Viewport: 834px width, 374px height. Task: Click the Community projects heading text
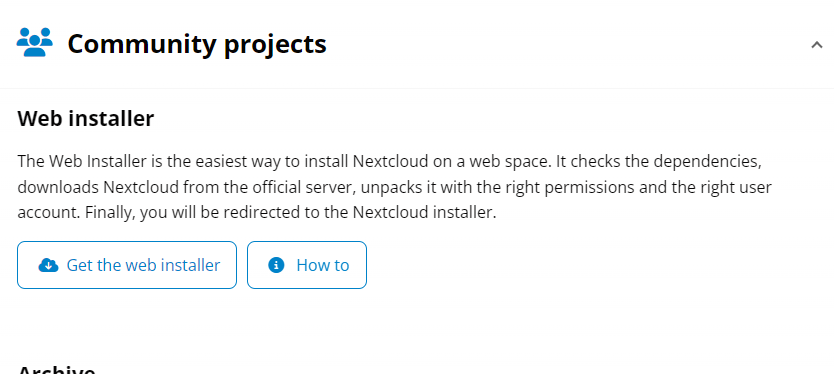point(197,44)
